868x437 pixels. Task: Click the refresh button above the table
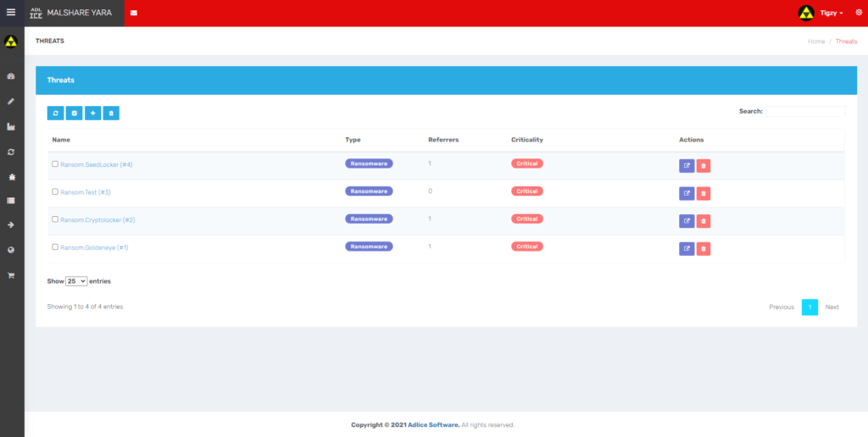coord(55,113)
